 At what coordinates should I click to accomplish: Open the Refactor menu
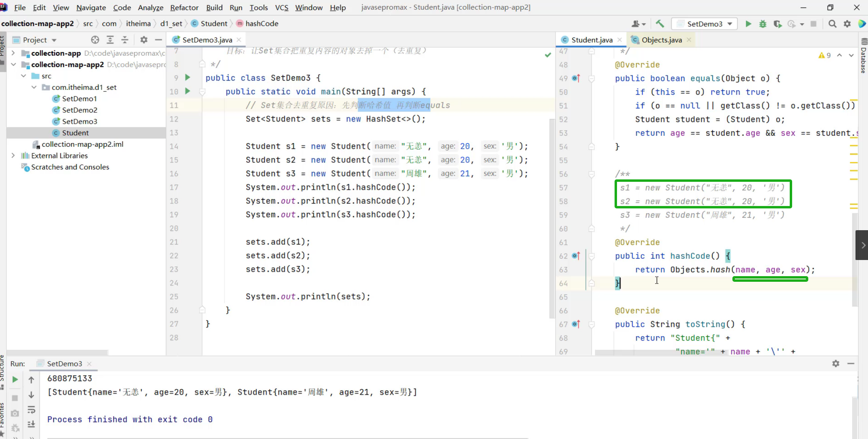click(x=184, y=7)
